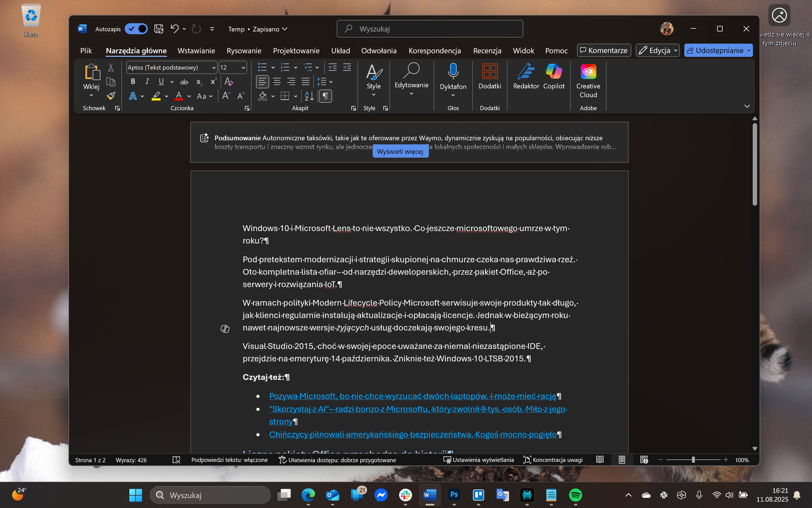Align text left
The image size is (812, 508).
[x=262, y=82]
